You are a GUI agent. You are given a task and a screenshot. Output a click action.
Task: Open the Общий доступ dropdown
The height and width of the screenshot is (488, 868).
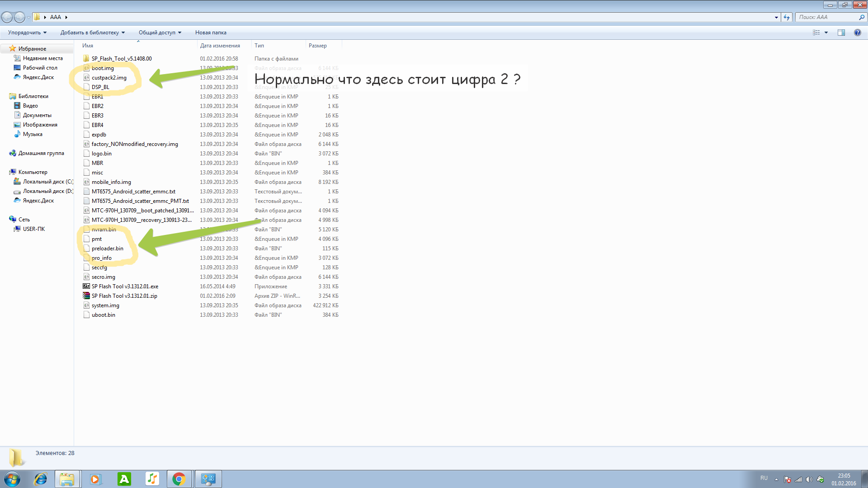pyautogui.click(x=160, y=33)
